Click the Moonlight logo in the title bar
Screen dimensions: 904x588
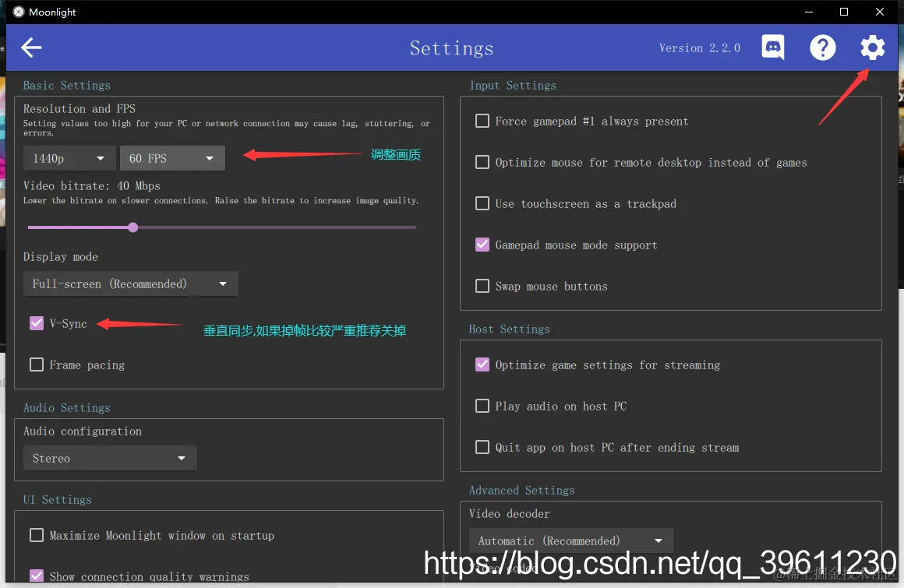coord(18,12)
